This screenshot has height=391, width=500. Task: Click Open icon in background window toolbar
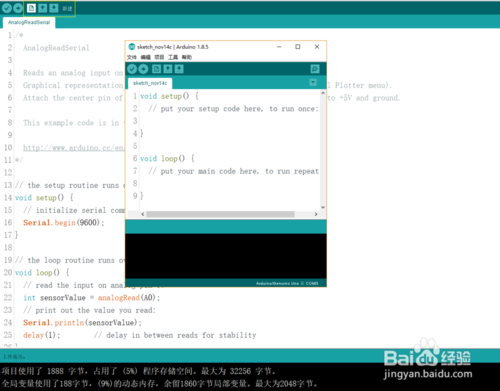(x=43, y=8)
